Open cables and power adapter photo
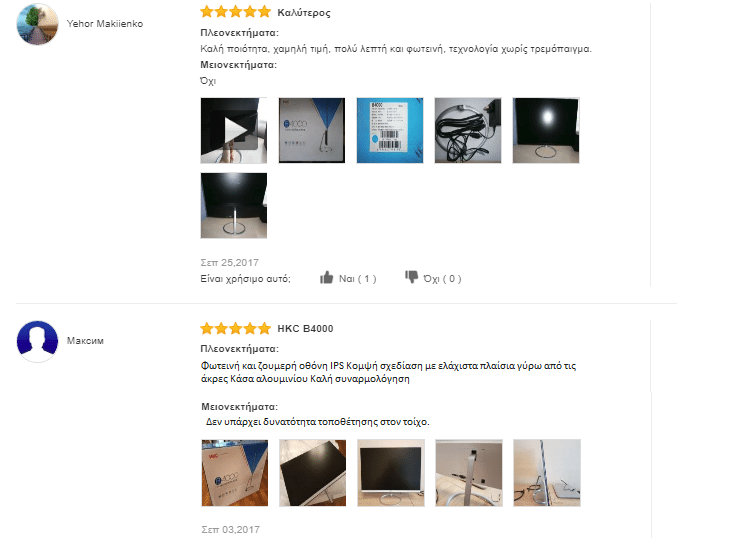 point(468,130)
